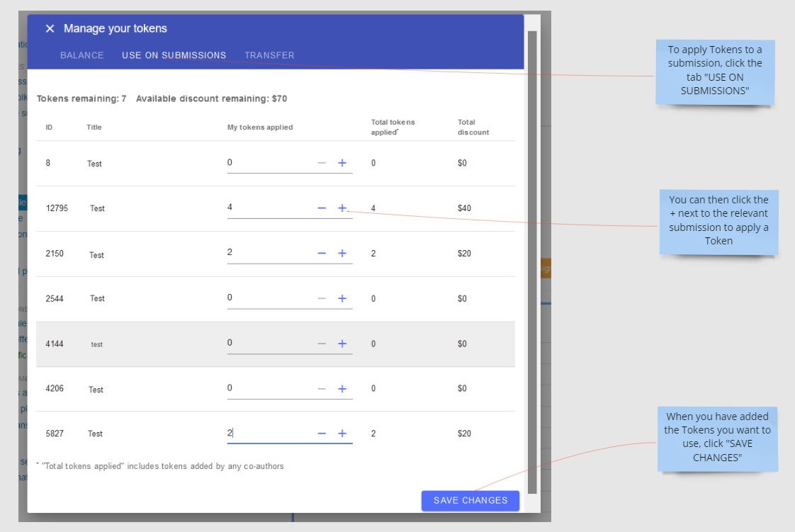Subtract a token from submission 5827
Image resolution: width=795 pixels, height=532 pixels.
(322, 434)
